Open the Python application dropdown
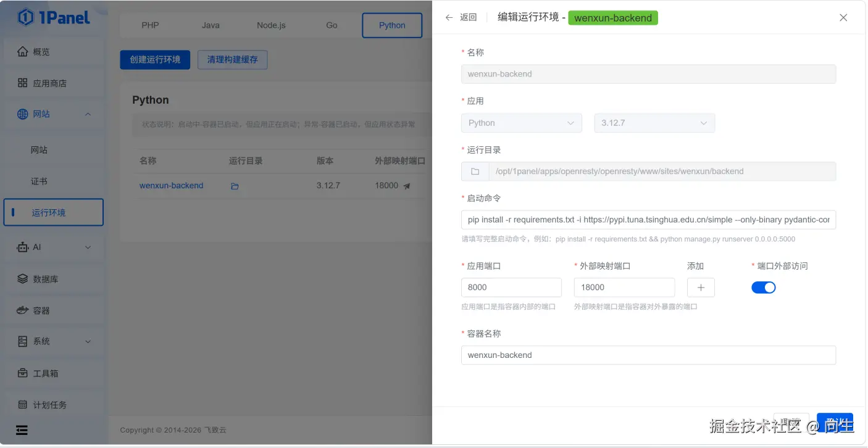Image resolution: width=868 pixels, height=448 pixels. 522,123
